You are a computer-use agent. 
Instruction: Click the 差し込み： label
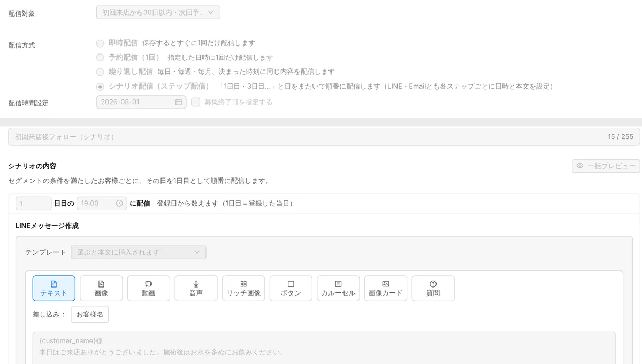coord(49,314)
